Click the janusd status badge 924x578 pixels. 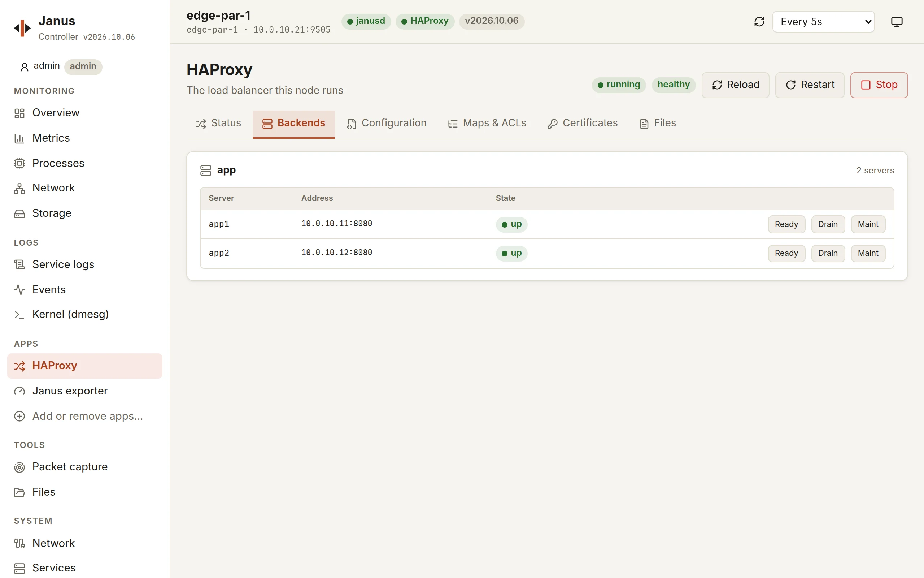point(366,21)
